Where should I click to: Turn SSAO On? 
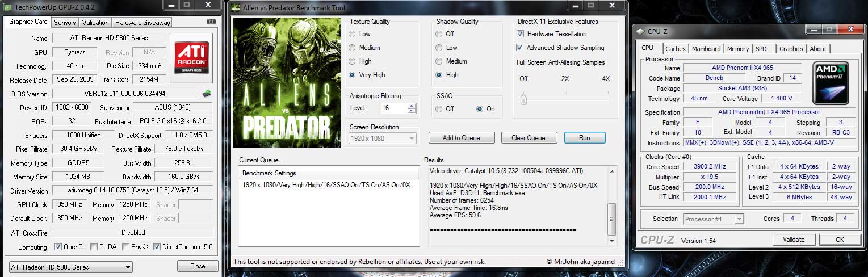click(x=480, y=109)
